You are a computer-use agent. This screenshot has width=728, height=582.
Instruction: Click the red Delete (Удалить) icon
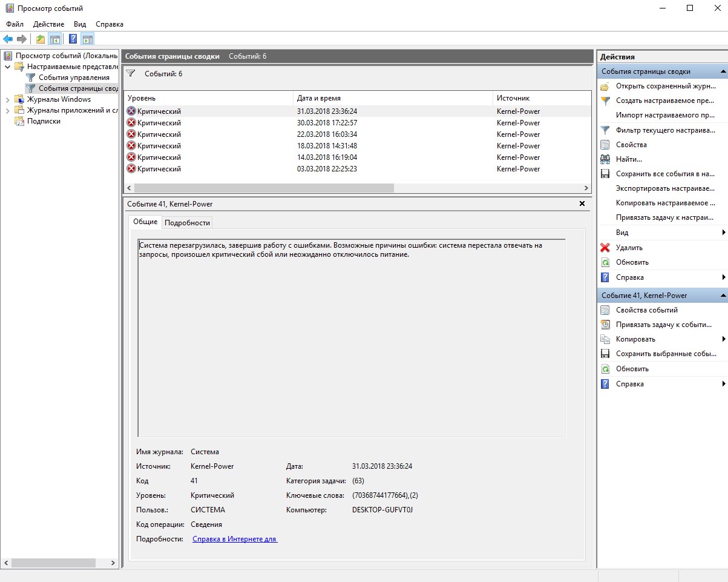click(605, 248)
